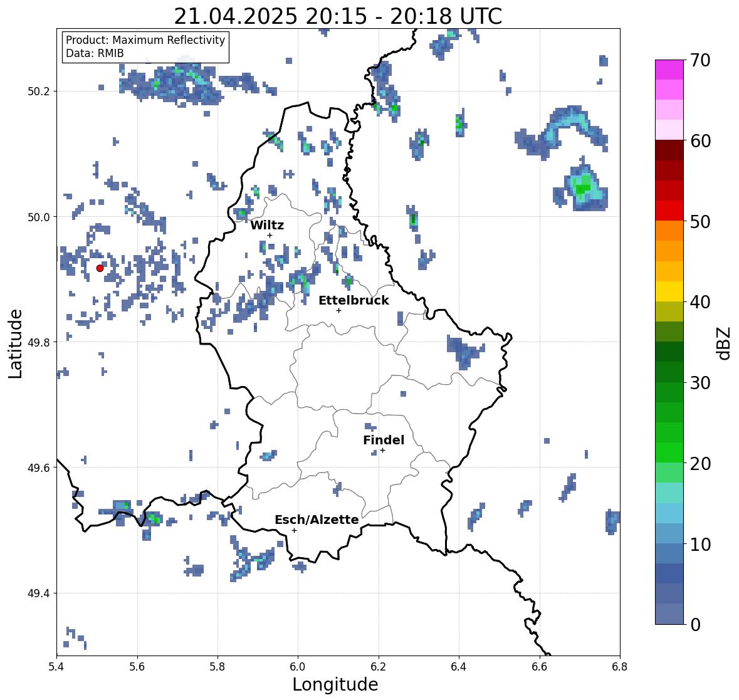The width and height of the screenshot is (739, 700).
Task: Click the 49.6 latitude tick label
Action: click(39, 468)
